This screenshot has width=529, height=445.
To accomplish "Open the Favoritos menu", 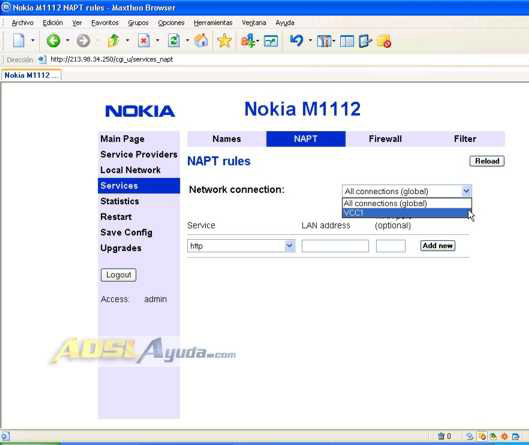I will (105, 23).
